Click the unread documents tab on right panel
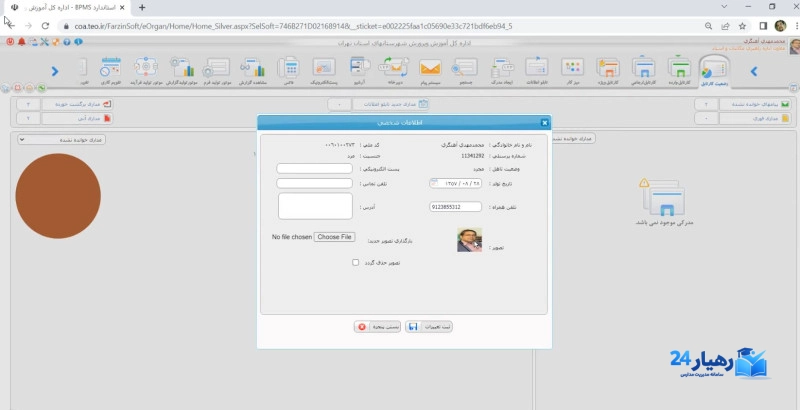 point(573,138)
